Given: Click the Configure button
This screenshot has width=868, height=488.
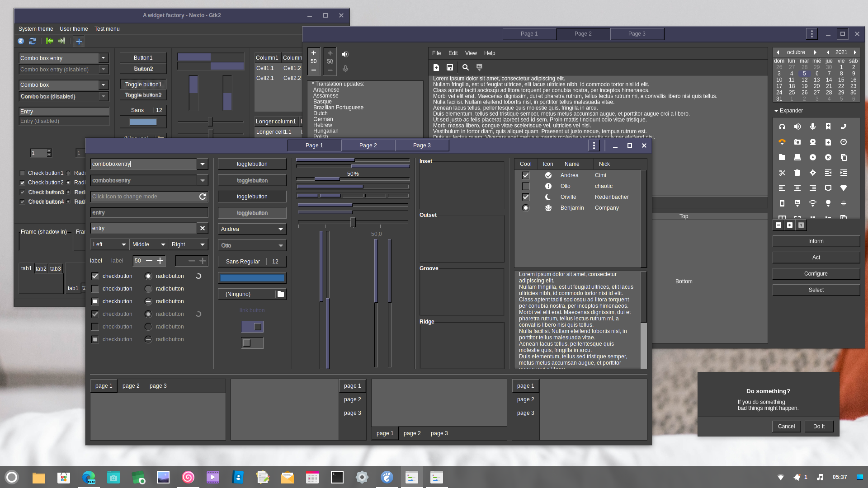Looking at the screenshot, I should (x=816, y=274).
